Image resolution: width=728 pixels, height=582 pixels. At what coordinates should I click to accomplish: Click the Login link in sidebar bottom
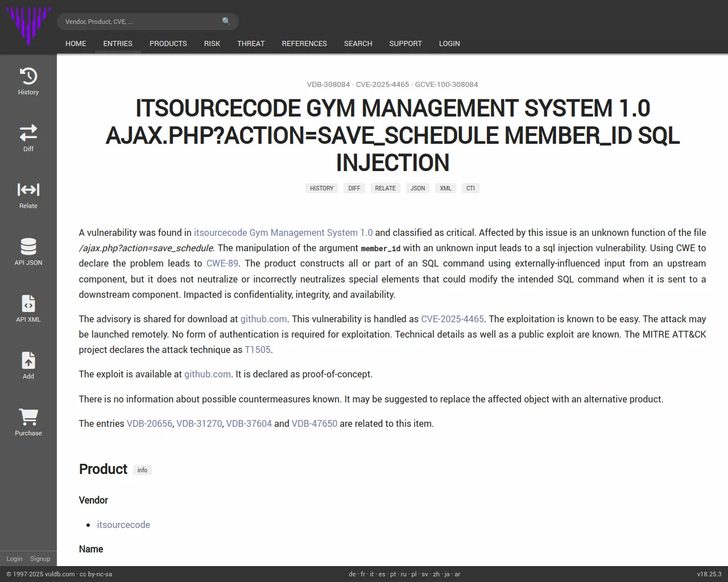pyautogui.click(x=14, y=559)
